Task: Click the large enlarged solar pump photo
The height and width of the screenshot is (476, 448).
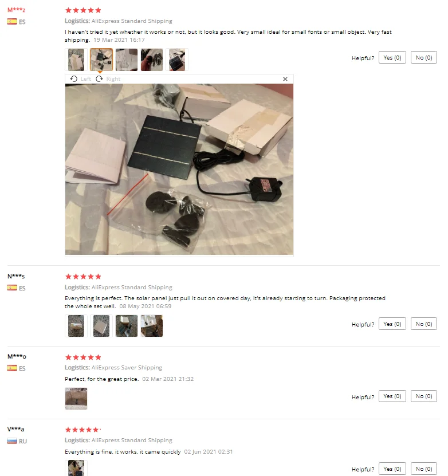Action: click(179, 170)
